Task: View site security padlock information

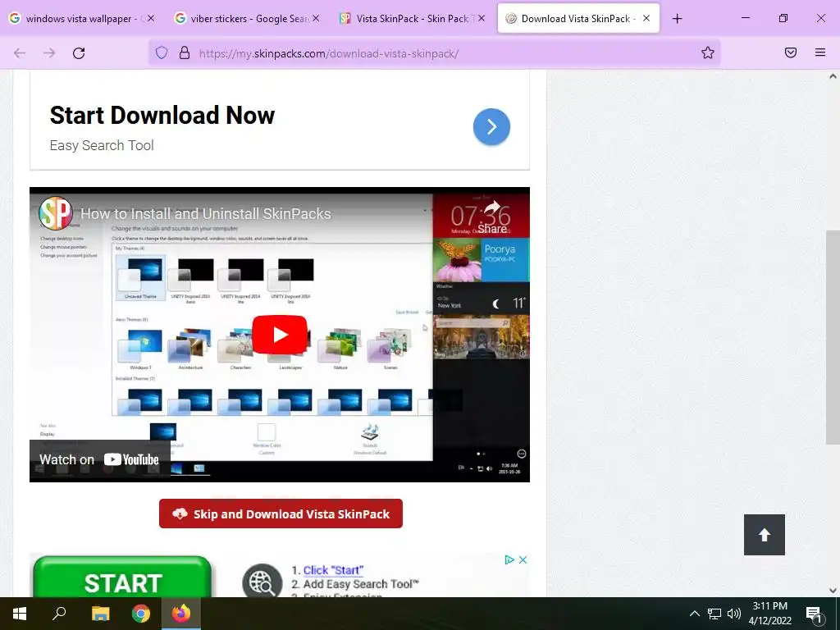Action: [x=185, y=52]
